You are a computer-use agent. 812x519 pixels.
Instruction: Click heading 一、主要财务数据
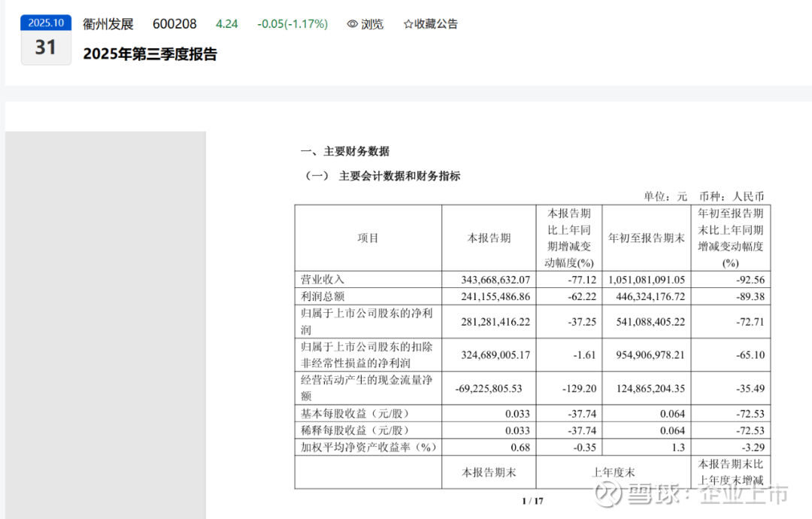coord(345,151)
